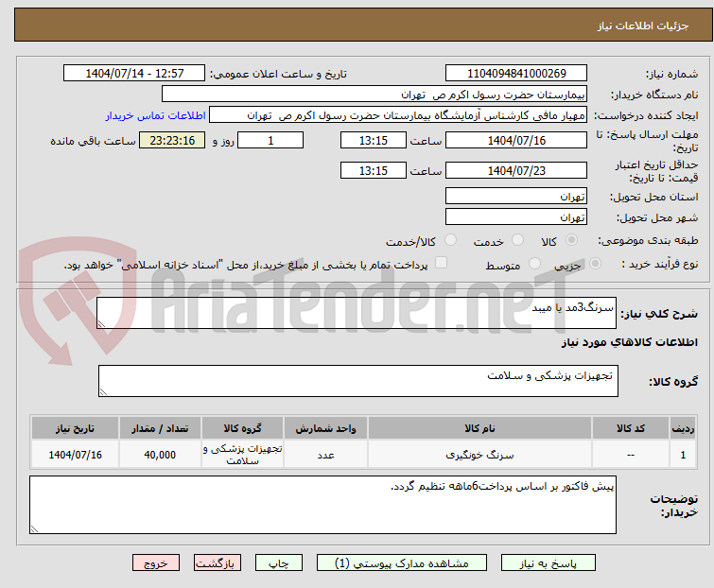Open اطلاعات تماس خریدار contact link
The width and height of the screenshot is (714, 588).
(x=156, y=115)
